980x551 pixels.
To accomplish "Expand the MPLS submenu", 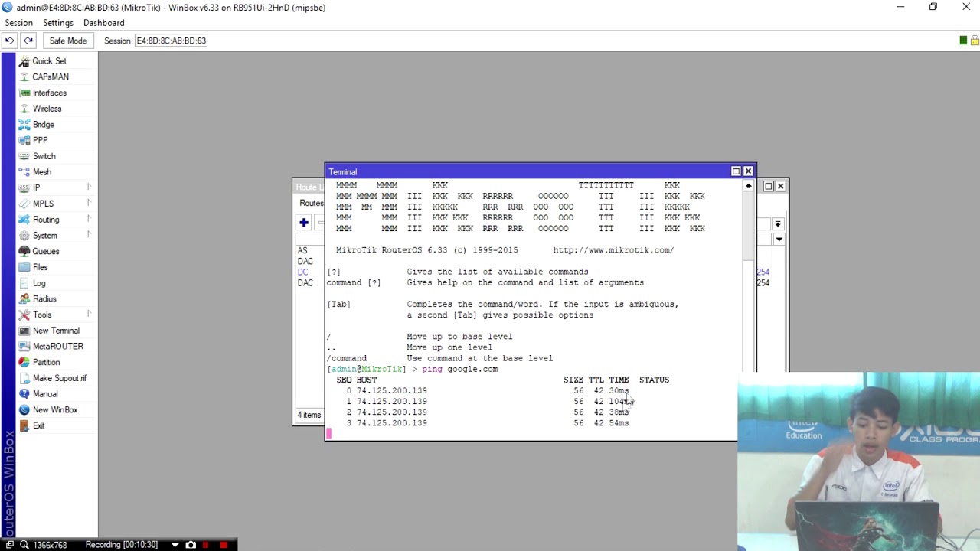I will 89,204.
